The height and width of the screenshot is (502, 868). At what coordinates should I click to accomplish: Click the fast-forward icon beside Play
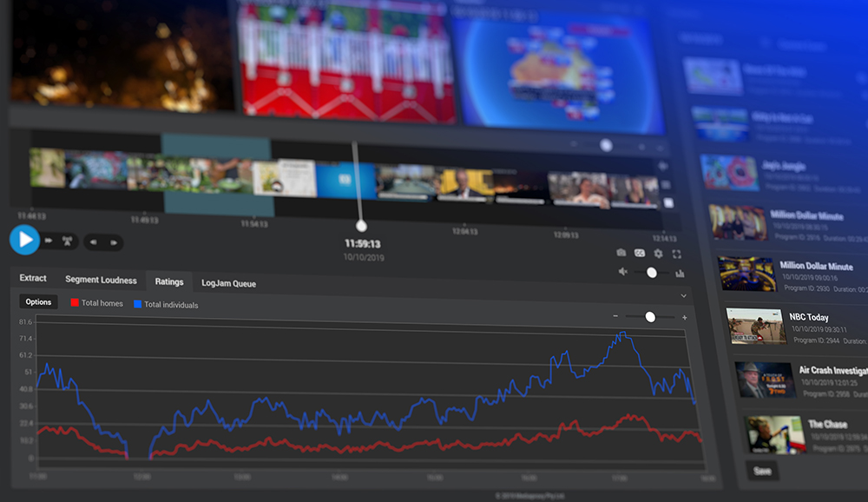[49, 241]
